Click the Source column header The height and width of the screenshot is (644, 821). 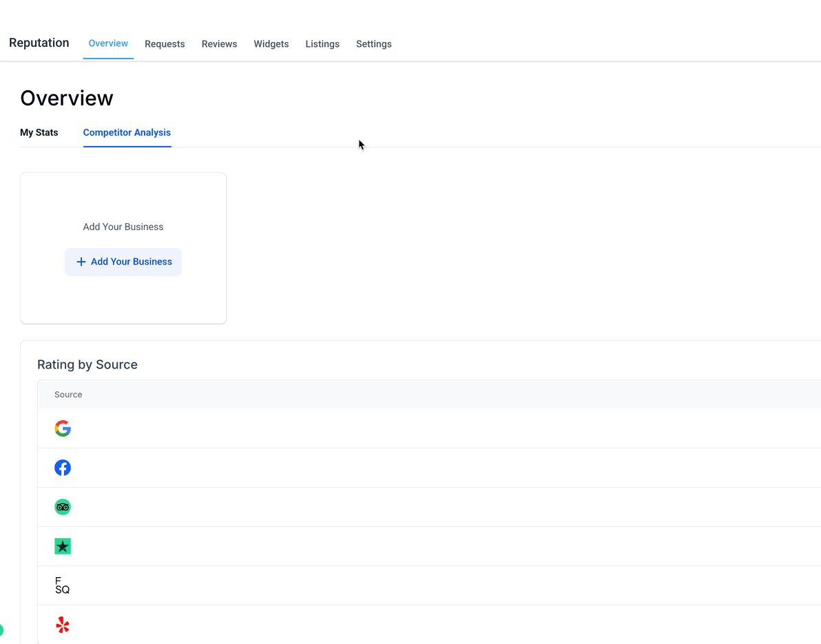68,395
